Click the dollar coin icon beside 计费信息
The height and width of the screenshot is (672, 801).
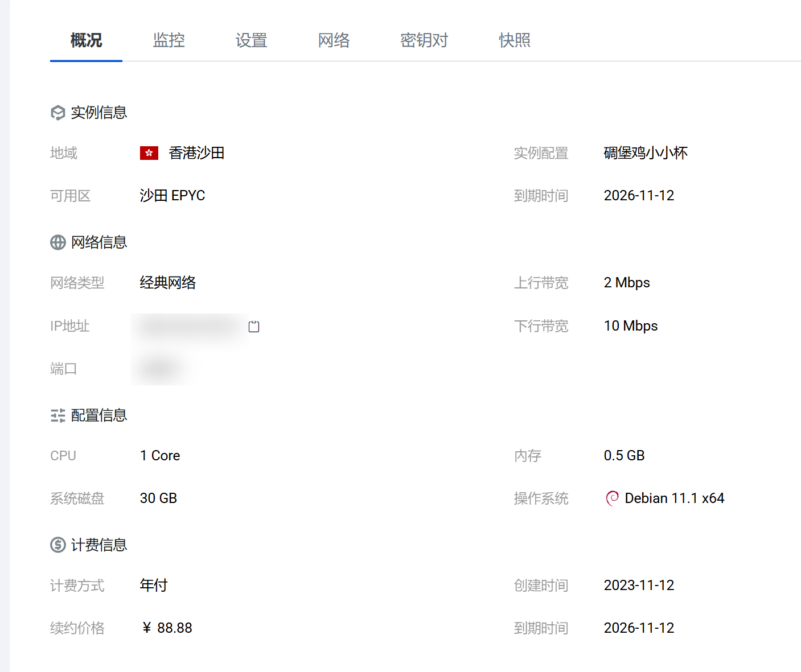(58, 545)
